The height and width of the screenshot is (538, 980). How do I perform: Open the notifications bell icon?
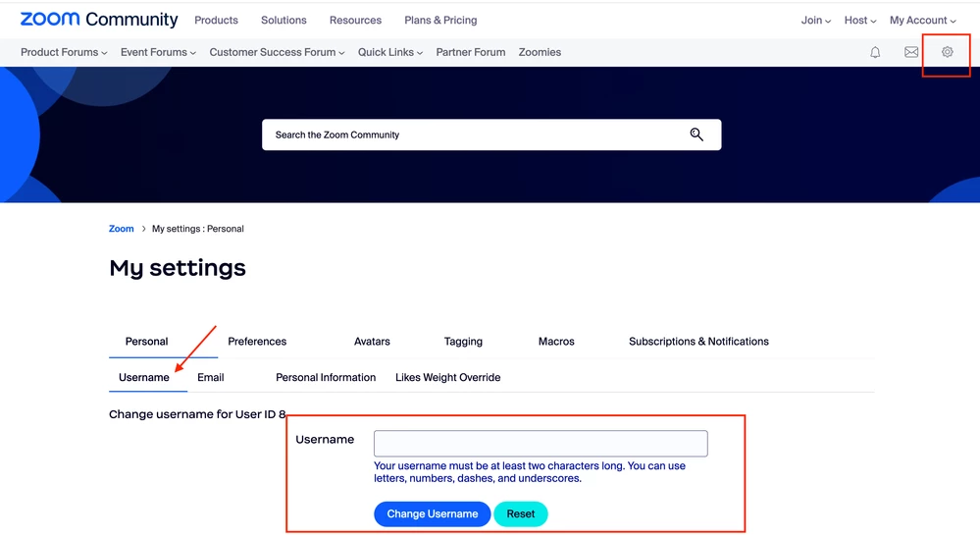coord(875,53)
